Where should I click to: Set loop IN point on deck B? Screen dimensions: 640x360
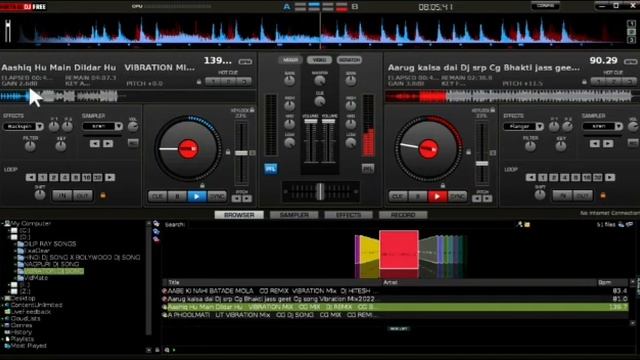(x=562, y=196)
